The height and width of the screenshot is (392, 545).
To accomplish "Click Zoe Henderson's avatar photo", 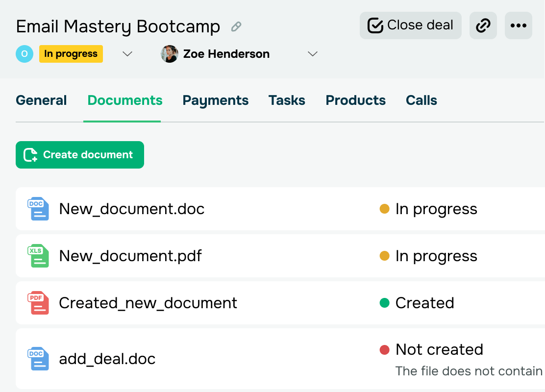I will coord(170,54).
